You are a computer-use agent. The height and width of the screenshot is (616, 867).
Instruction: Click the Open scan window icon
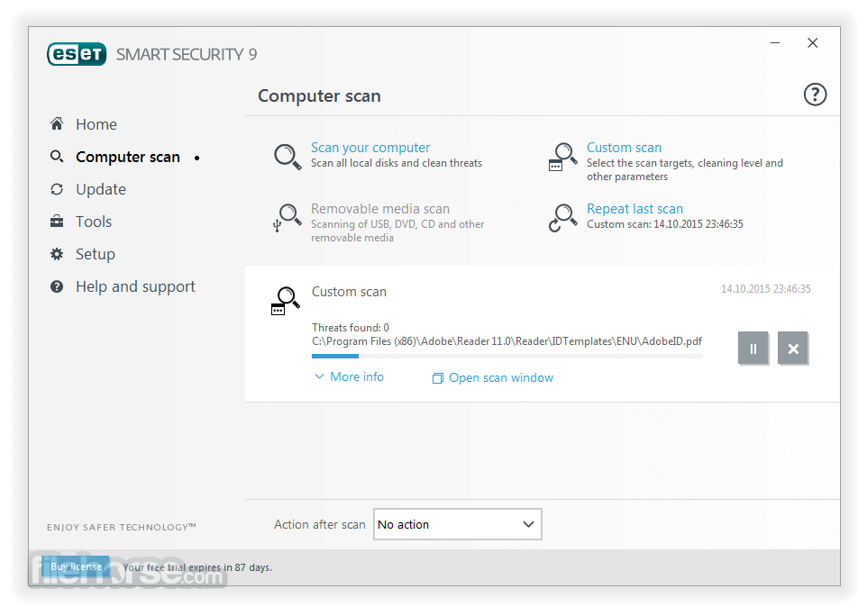(437, 378)
